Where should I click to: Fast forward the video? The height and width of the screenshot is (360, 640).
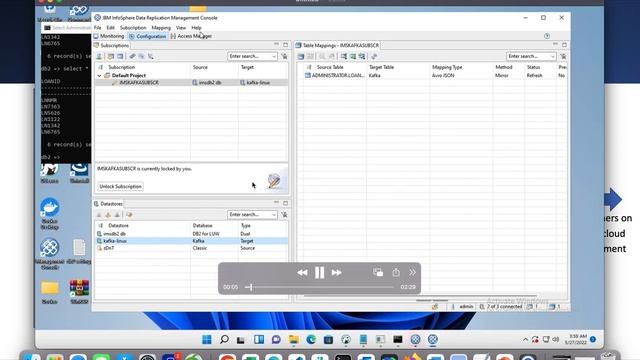(x=337, y=273)
